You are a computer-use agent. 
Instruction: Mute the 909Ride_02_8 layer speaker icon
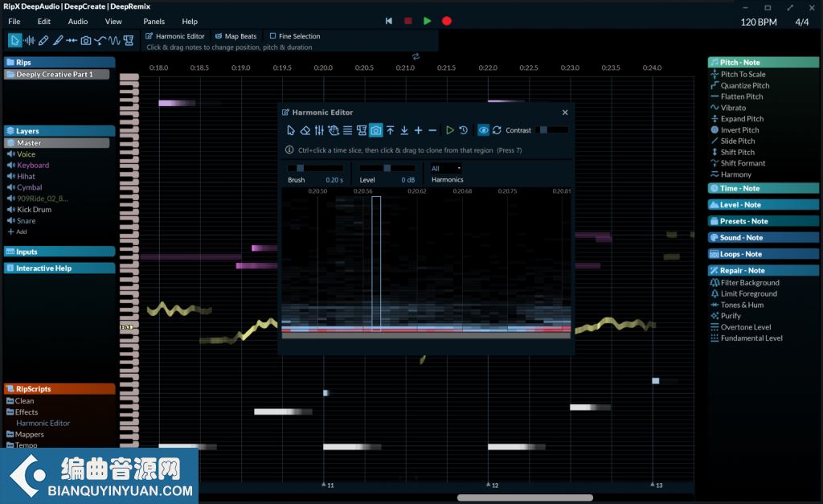pyautogui.click(x=10, y=199)
